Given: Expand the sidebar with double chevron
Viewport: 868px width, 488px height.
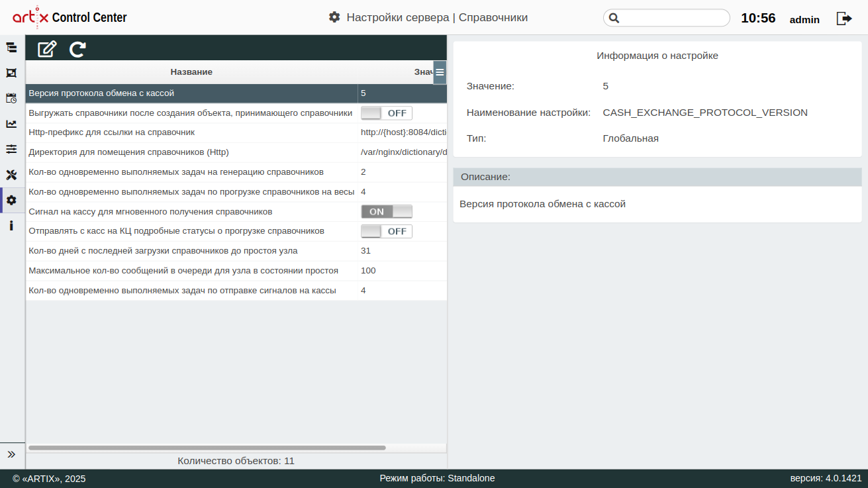Looking at the screenshot, I should click(x=11, y=454).
